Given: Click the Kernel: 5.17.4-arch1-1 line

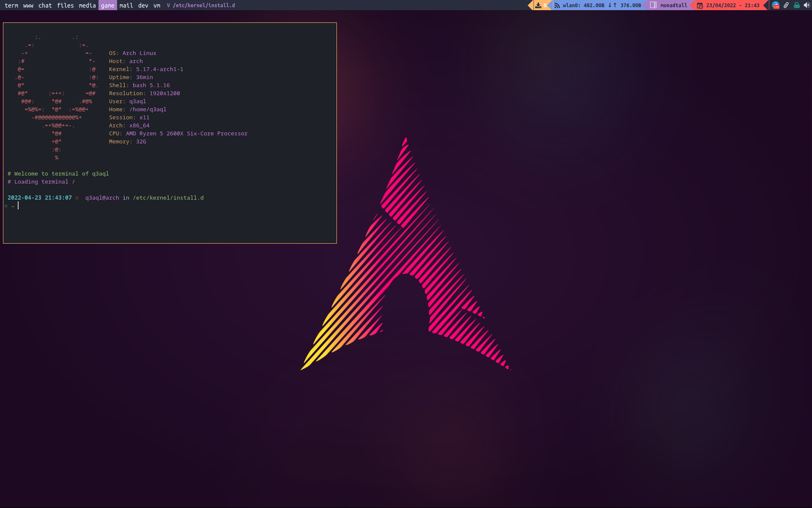Looking at the screenshot, I should pyautogui.click(x=146, y=69).
